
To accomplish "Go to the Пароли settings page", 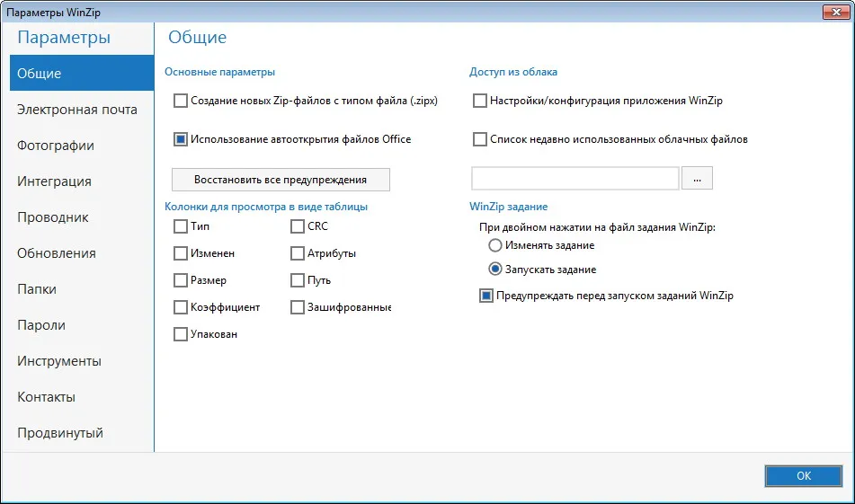I will [x=40, y=325].
